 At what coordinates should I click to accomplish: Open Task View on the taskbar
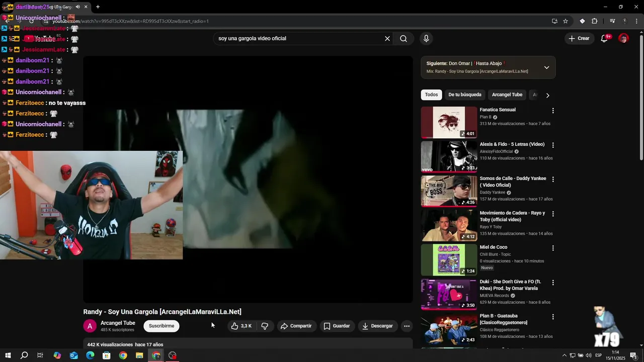[40, 355]
